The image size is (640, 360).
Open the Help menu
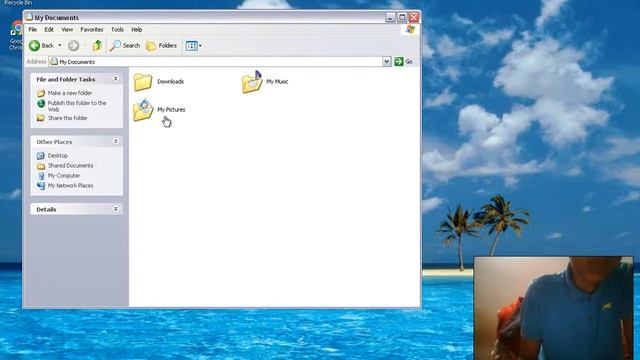(137, 30)
